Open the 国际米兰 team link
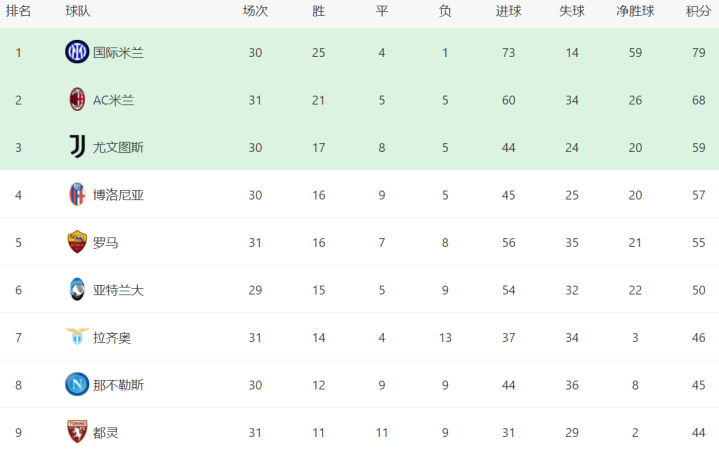 (118, 52)
